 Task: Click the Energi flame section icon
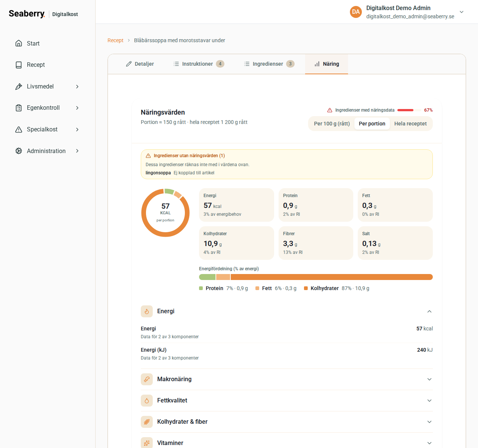147,311
